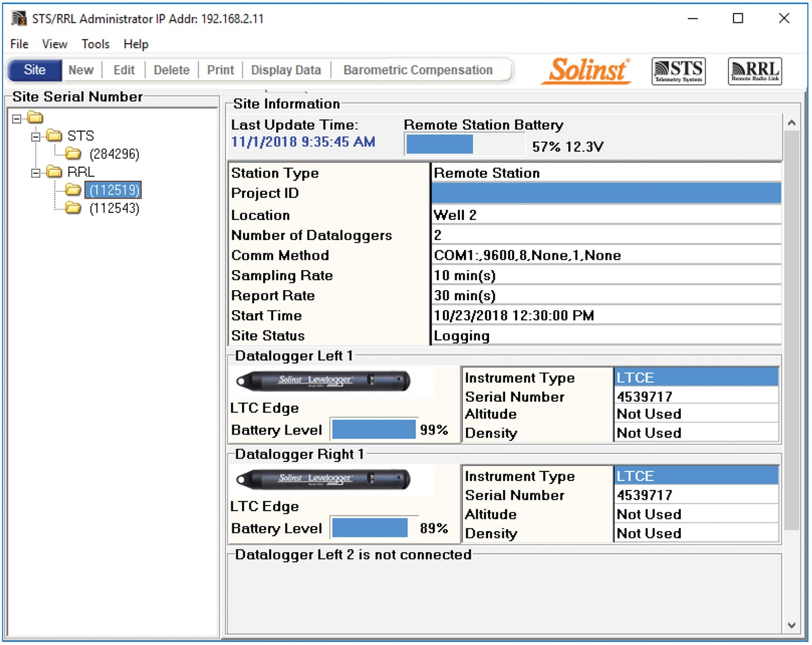Collapse the RRL tree branch
The width and height of the screenshot is (812, 645).
point(35,172)
